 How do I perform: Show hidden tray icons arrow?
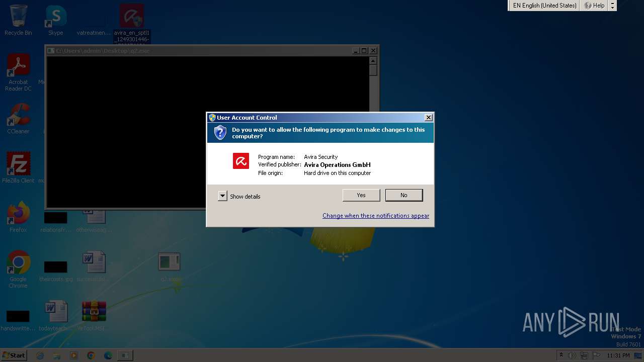click(561, 355)
